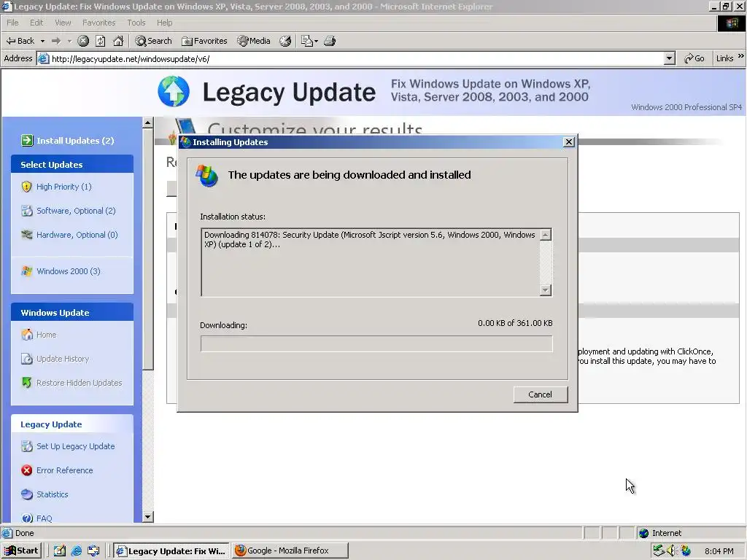747x560 pixels.
Task: Refresh the page
Action: tap(101, 41)
